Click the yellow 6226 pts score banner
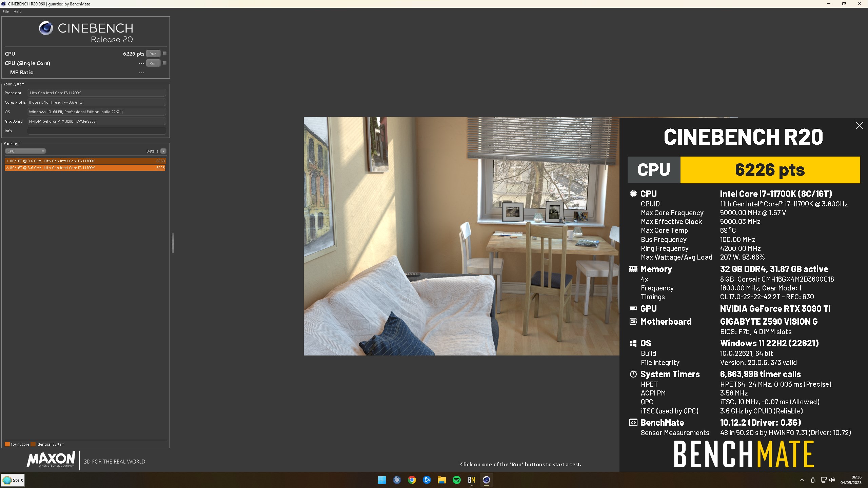 pos(770,170)
